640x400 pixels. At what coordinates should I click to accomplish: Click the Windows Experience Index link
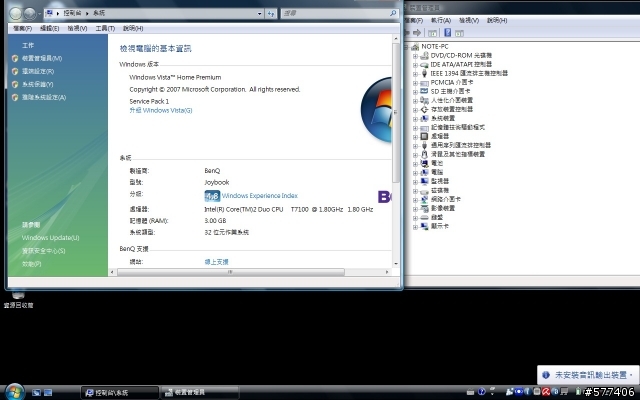click(260, 196)
